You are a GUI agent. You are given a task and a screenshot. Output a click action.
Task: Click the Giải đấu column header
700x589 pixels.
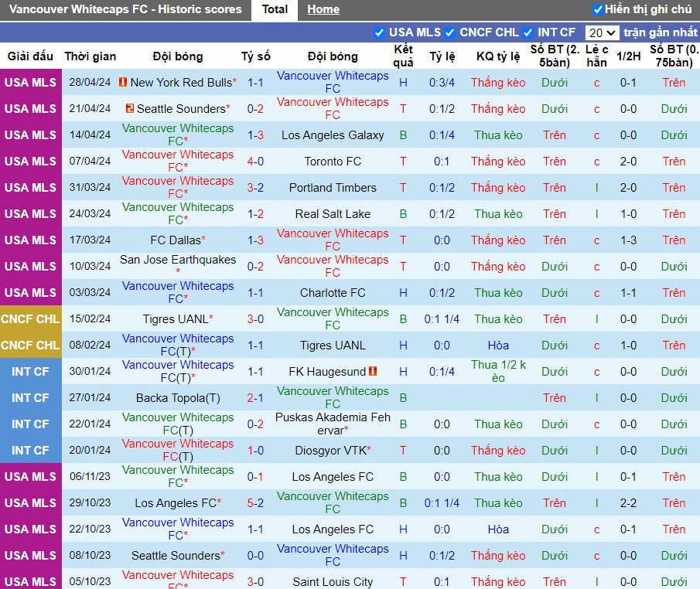click(30, 56)
